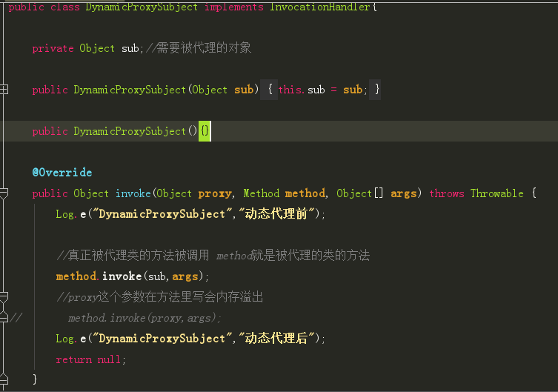Viewport: 558px width, 392px height.
Task: Click InvocationHandler in the class declaration
Action: click(x=319, y=7)
